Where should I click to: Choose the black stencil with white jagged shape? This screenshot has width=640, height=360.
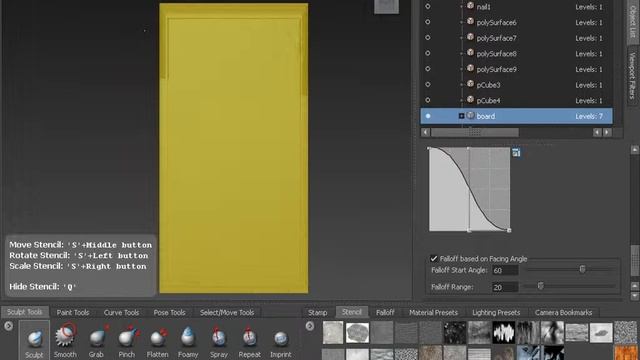(504, 332)
